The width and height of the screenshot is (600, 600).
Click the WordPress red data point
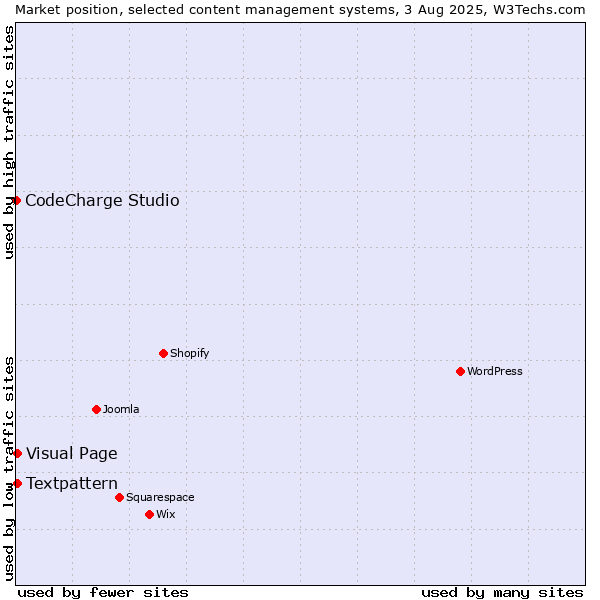click(x=460, y=371)
